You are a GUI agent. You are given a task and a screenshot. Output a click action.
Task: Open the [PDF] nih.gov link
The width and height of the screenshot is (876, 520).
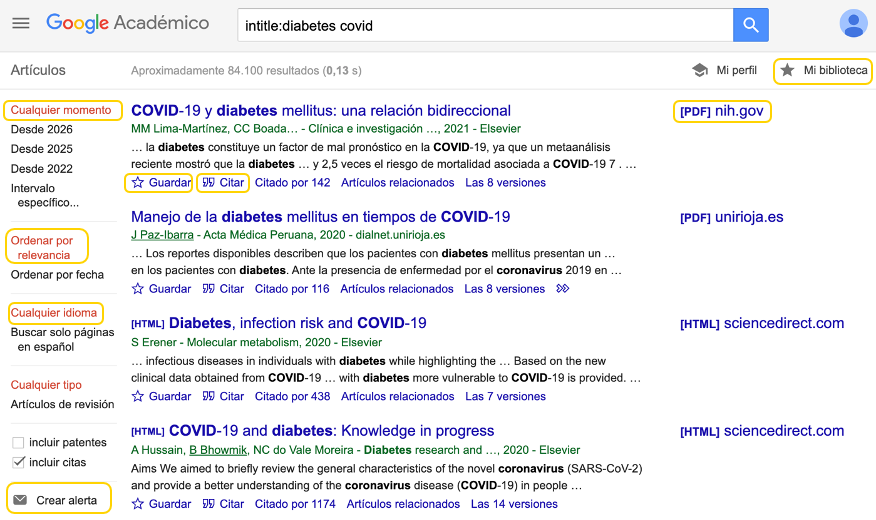click(721, 111)
